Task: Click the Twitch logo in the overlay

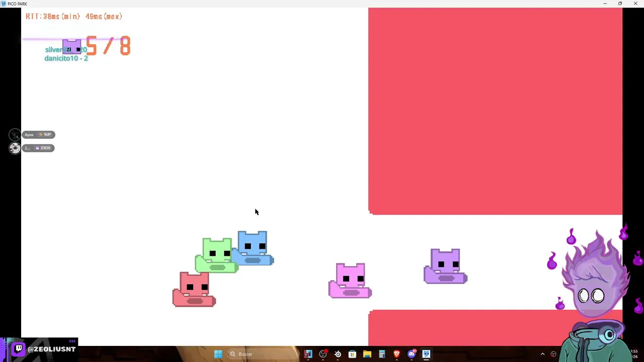Action: click(x=19, y=348)
